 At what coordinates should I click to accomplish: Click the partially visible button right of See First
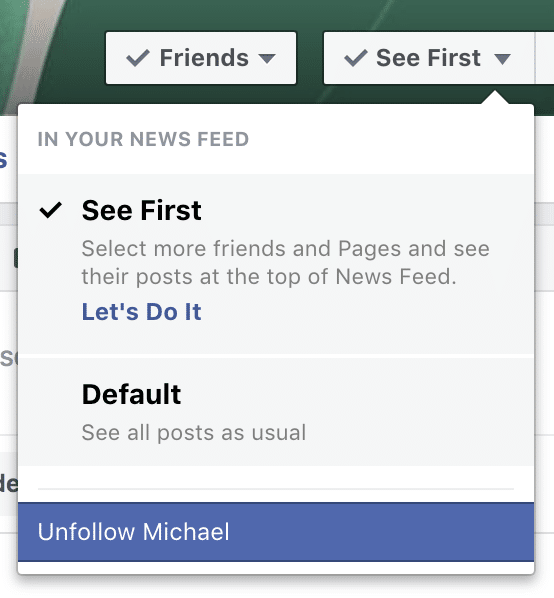[545, 58]
